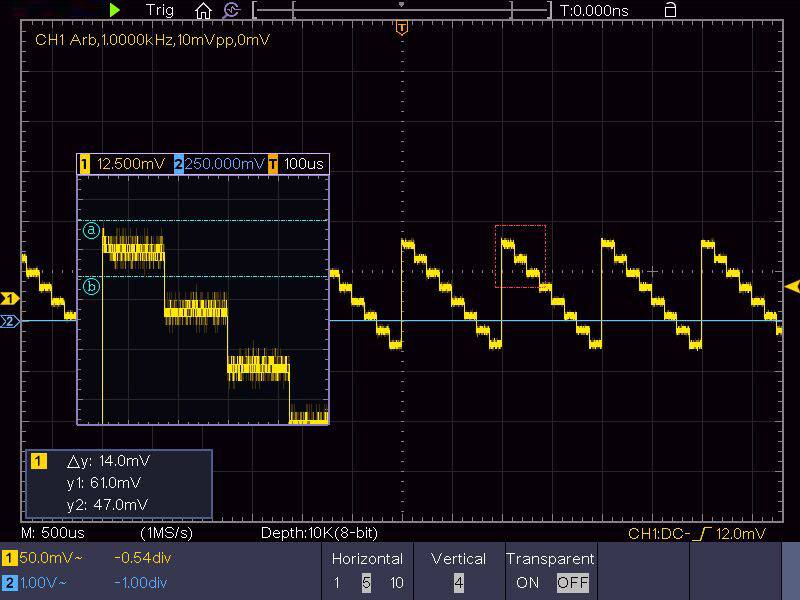Toggle Transparent mode to ON
This screenshot has width=800, height=600.
(x=527, y=583)
